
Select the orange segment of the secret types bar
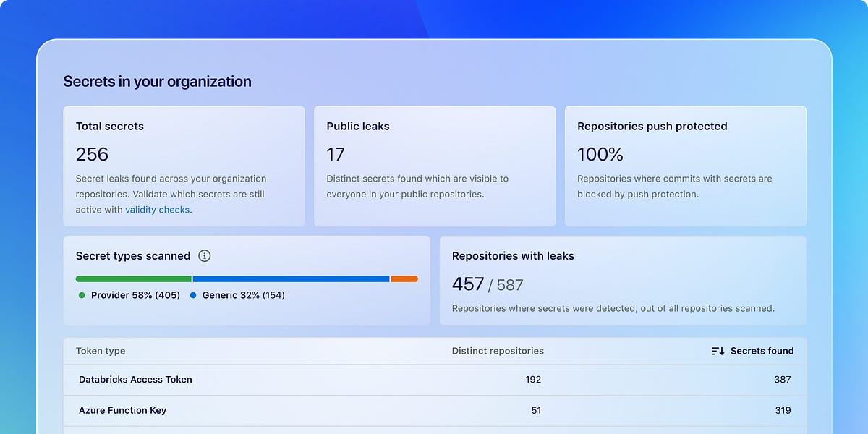(404, 278)
